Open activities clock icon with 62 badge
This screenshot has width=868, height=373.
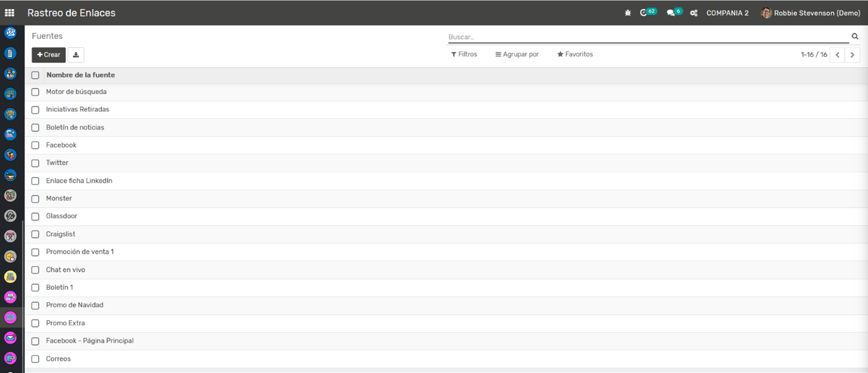pos(644,13)
